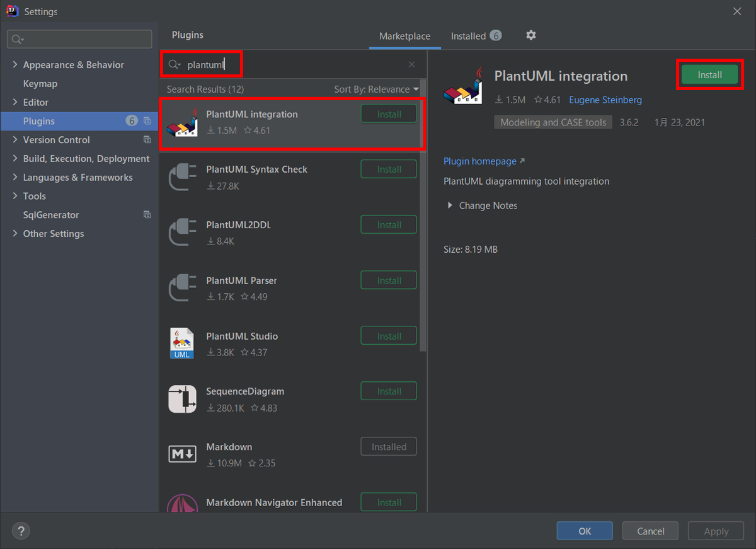Click the Modeling and CASE tools tag
756x549 pixels.
click(553, 122)
